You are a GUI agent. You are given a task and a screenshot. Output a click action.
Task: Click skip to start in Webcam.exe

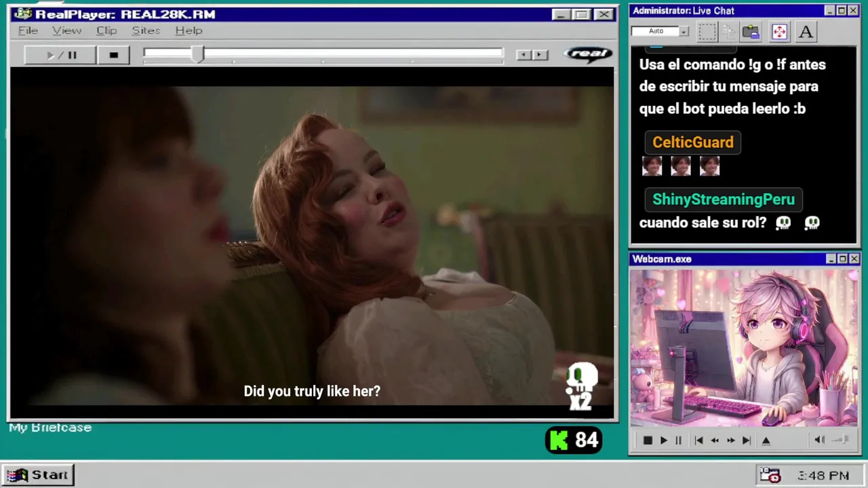click(x=698, y=441)
